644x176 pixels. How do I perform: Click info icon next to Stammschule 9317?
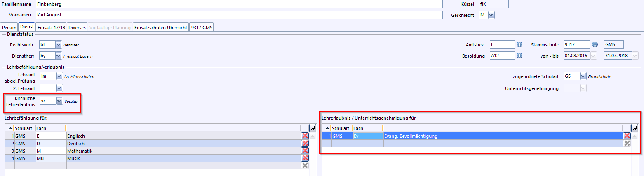click(x=595, y=44)
